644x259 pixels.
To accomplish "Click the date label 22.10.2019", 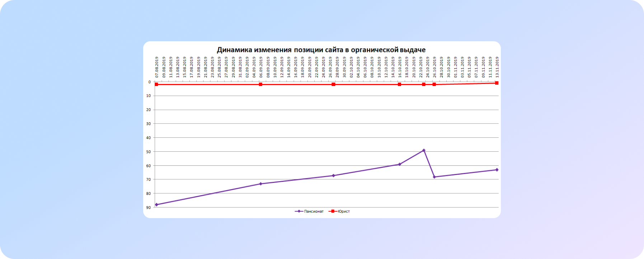I will pos(420,67).
